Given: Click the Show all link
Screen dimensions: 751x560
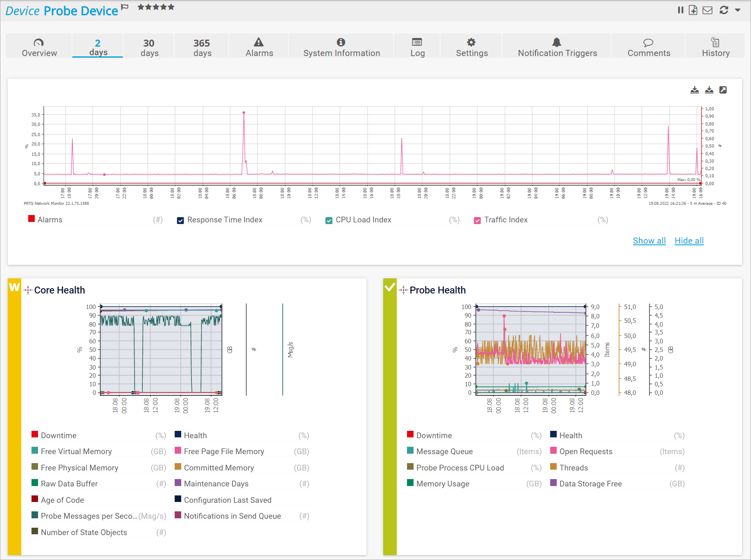Looking at the screenshot, I should pyautogui.click(x=649, y=241).
